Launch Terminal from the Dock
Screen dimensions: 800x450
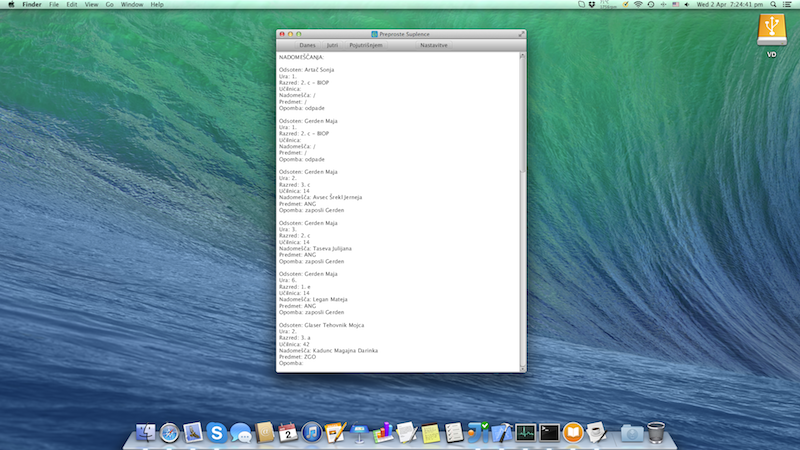(x=549, y=432)
